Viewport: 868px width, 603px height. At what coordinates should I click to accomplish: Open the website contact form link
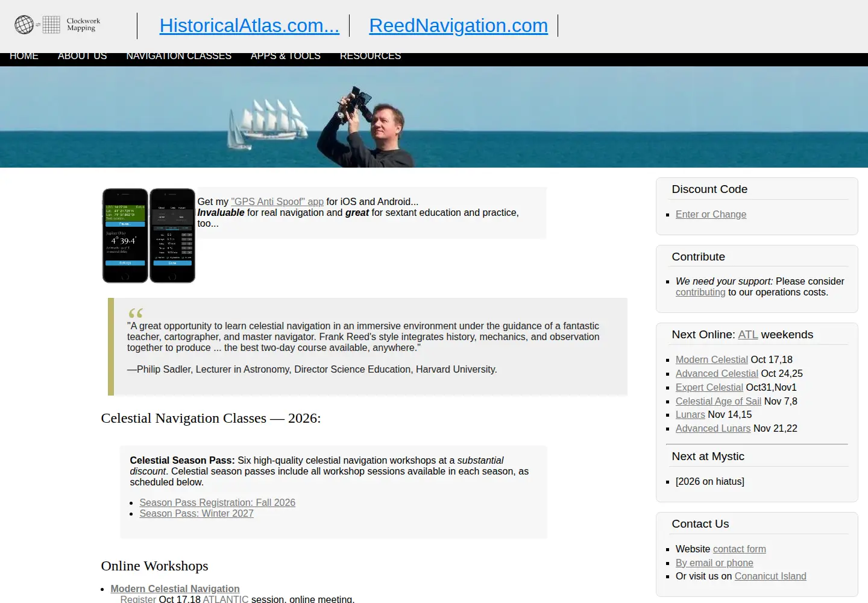click(740, 549)
